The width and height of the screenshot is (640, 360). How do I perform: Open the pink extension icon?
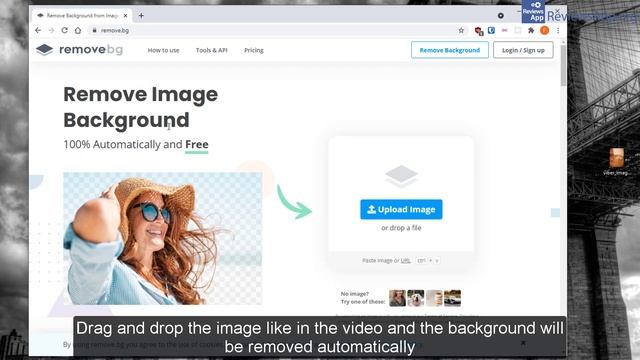(x=504, y=30)
